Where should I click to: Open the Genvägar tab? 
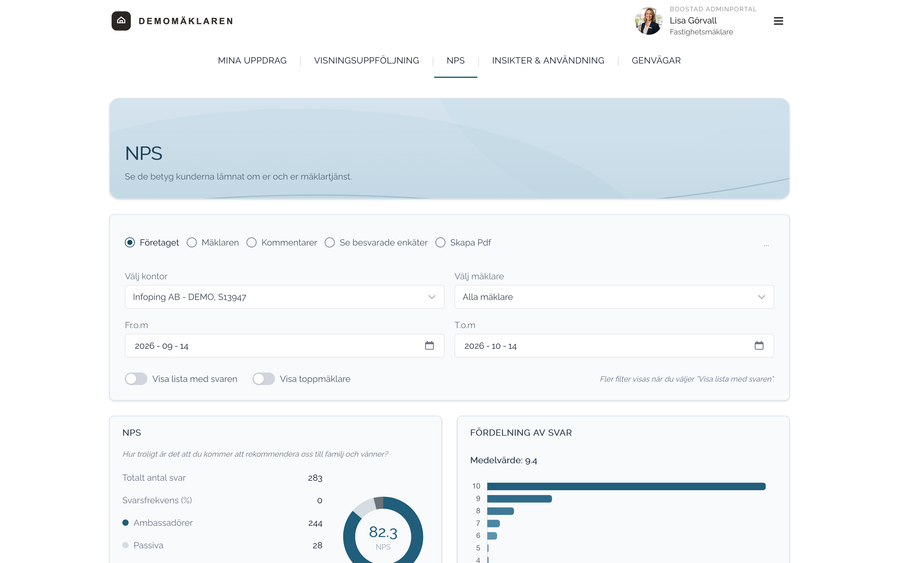click(656, 60)
